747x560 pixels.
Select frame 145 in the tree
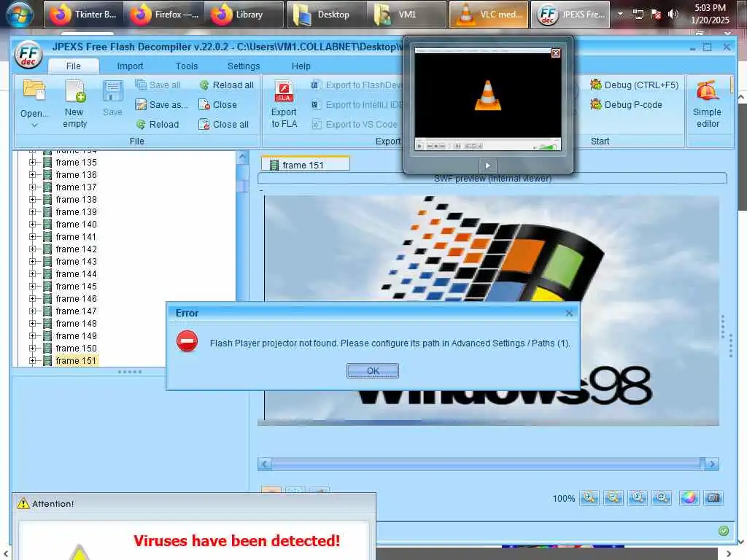tap(76, 286)
